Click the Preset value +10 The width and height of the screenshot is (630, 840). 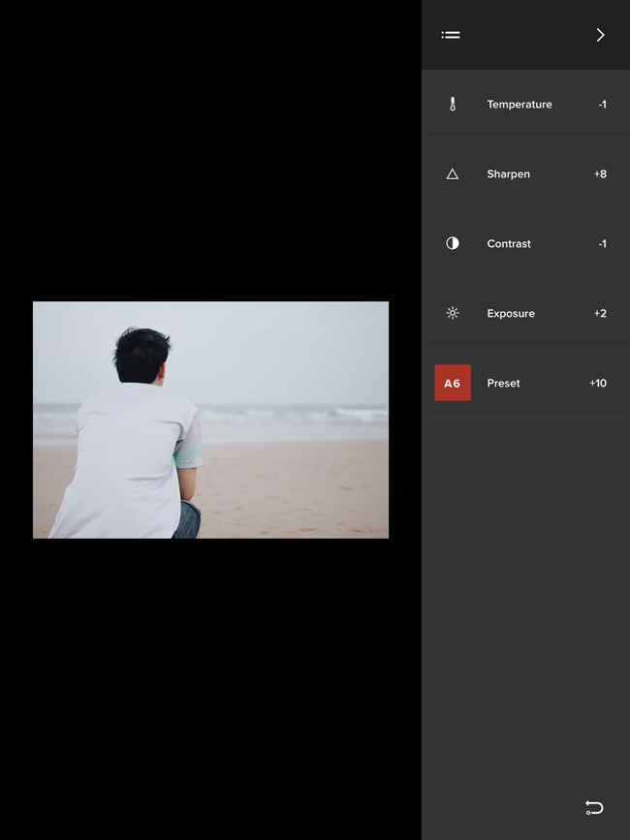tap(598, 383)
